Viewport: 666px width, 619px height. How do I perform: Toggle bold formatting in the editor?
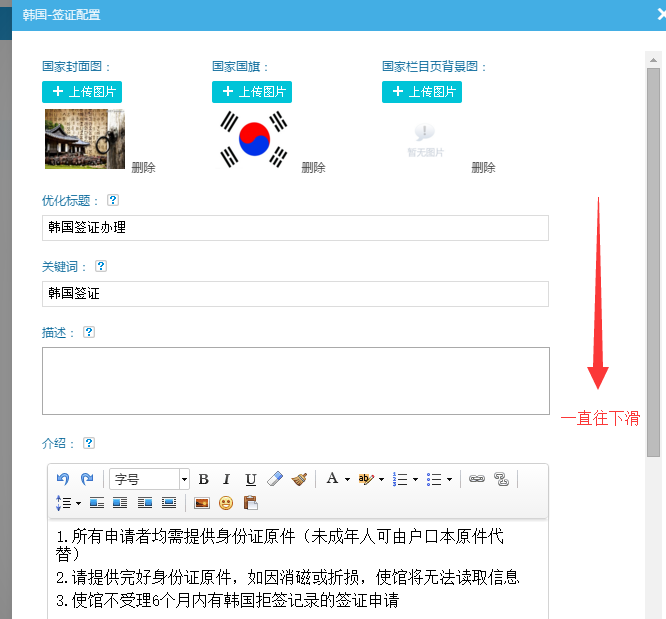(204, 480)
